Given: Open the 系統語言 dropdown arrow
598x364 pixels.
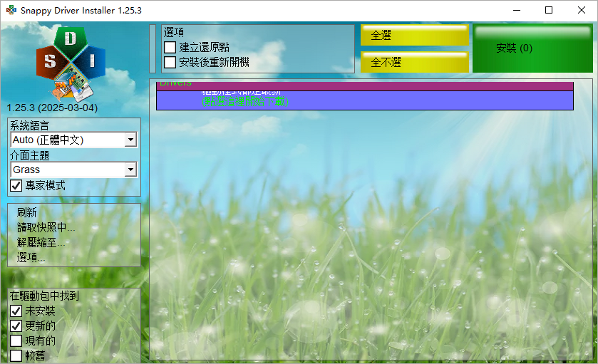Looking at the screenshot, I should click(130, 140).
